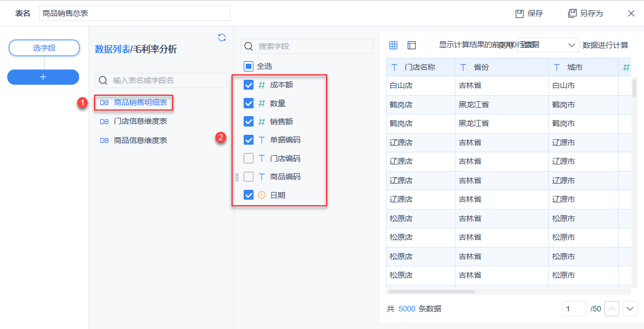Uncheck the 单据编码 field checkbox
This screenshot has width=644, height=329.
tap(249, 140)
